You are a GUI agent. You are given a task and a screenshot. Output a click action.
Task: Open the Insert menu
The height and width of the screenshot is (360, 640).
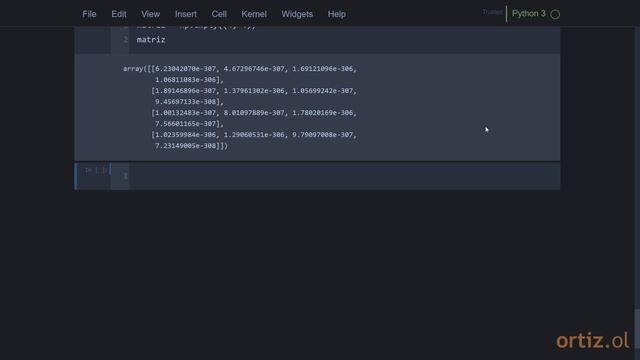[x=186, y=14]
